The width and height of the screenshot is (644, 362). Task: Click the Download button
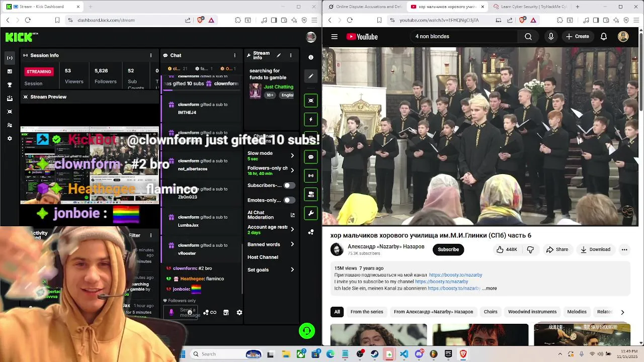click(595, 249)
